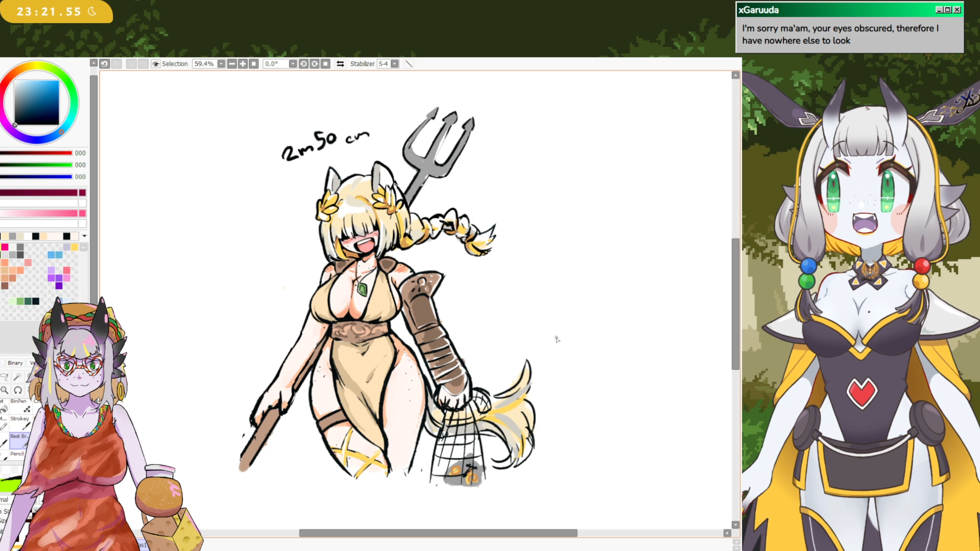The image size is (980, 551).
Task: Zoom in using the plus button
Action: click(x=243, y=64)
